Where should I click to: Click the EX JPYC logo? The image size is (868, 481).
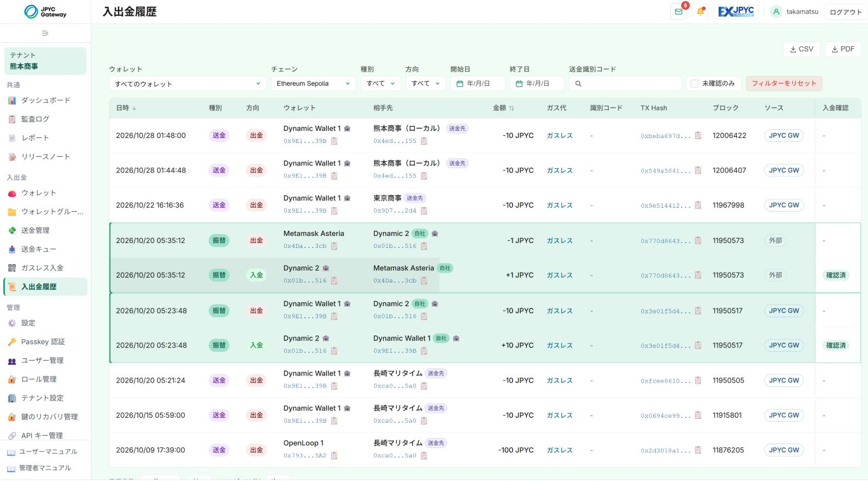coord(736,12)
